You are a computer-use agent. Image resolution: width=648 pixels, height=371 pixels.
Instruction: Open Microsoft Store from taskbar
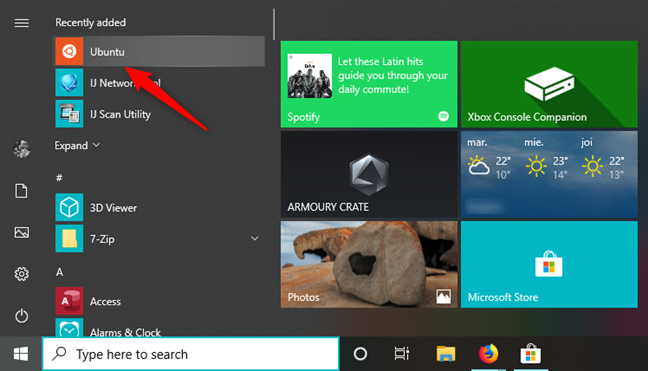(531, 354)
